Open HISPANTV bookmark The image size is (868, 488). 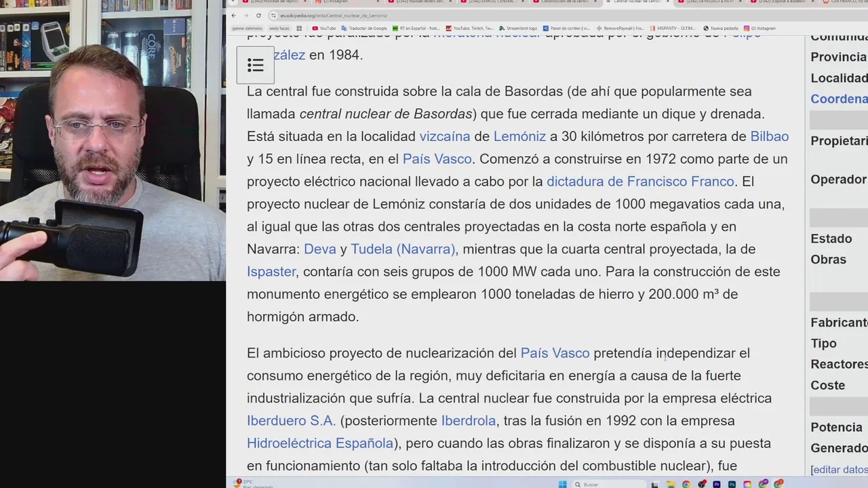[x=673, y=28]
